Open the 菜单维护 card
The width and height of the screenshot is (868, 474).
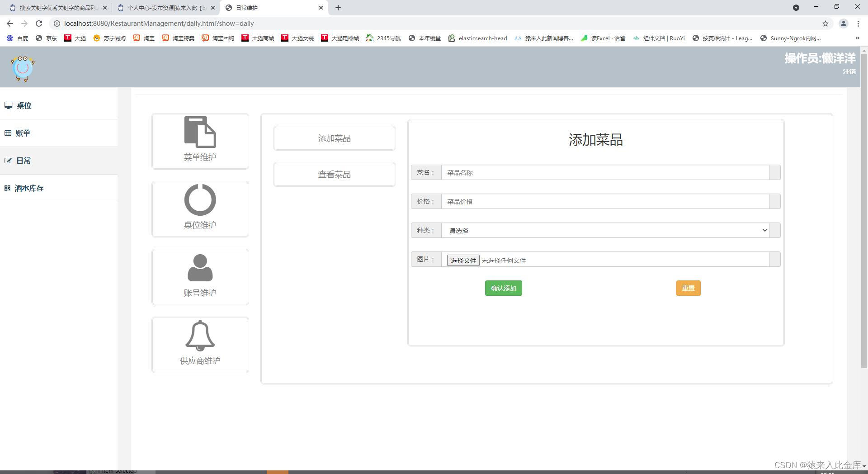[200, 141]
